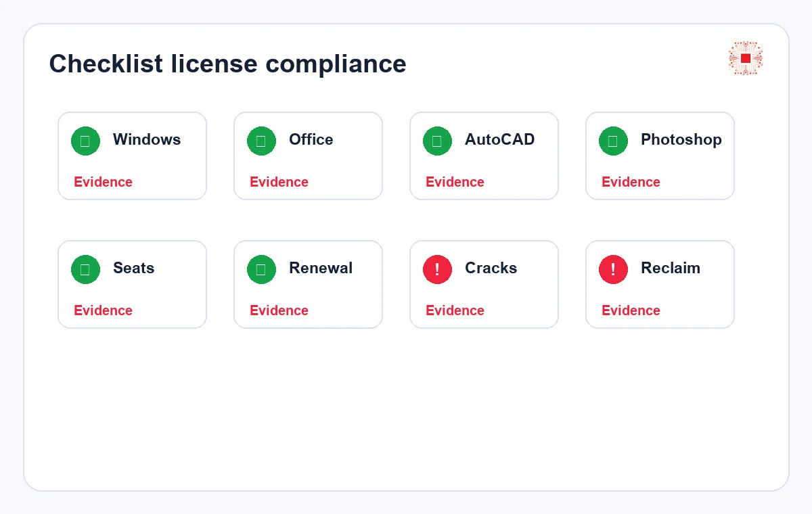Select the Cracks card title
The height and width of the screenshot is (514, 812).
491,268
